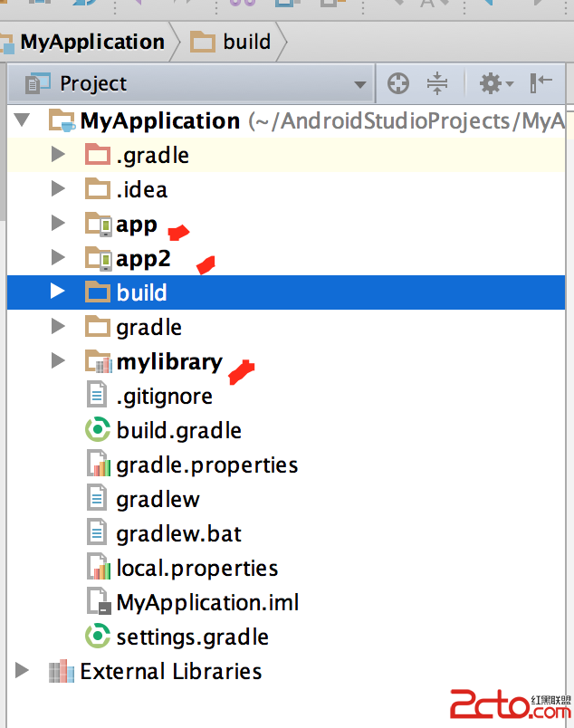Screen dimensions: 574x728
Task: Expand the app2 module folder
Action: point(59,258)
